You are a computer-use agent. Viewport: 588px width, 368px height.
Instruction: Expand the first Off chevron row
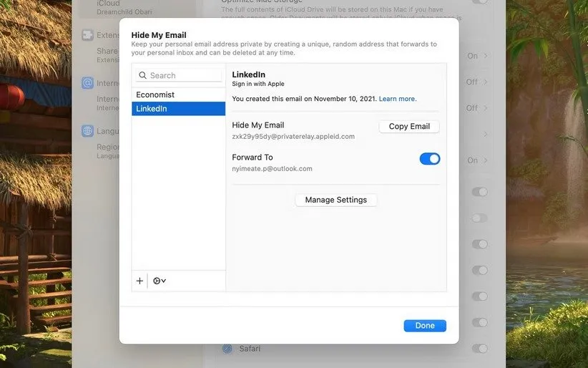pyautogui.click(x=478, y=82)
